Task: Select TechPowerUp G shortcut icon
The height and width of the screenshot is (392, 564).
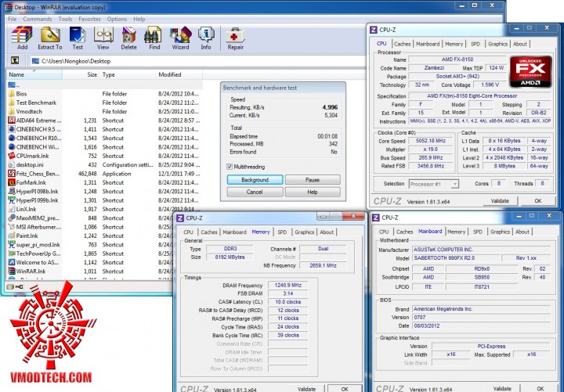Action: pyautogui.click(x=12, y=254)
